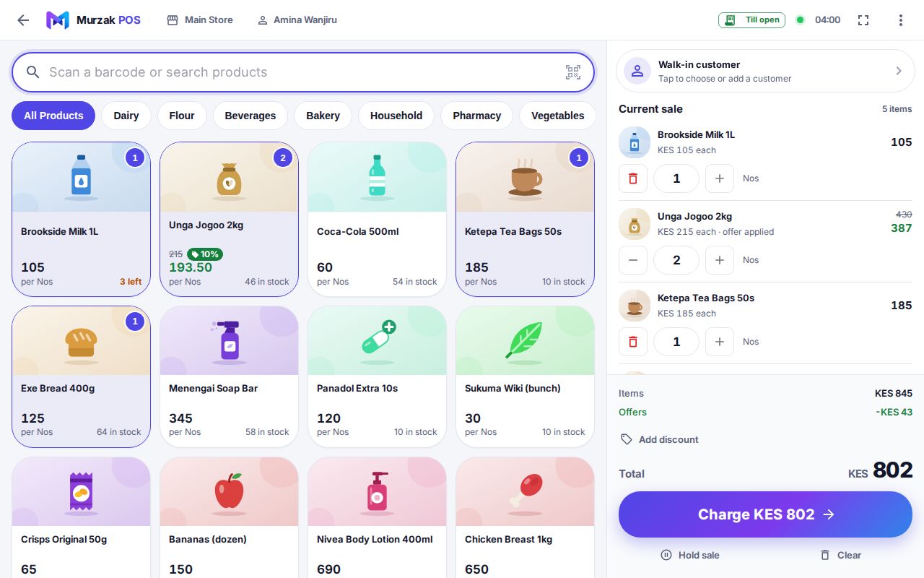Open cashier Amina Wanjiru profile
Image resolution: width=924 pixels, height=578 pixels.
297,20
